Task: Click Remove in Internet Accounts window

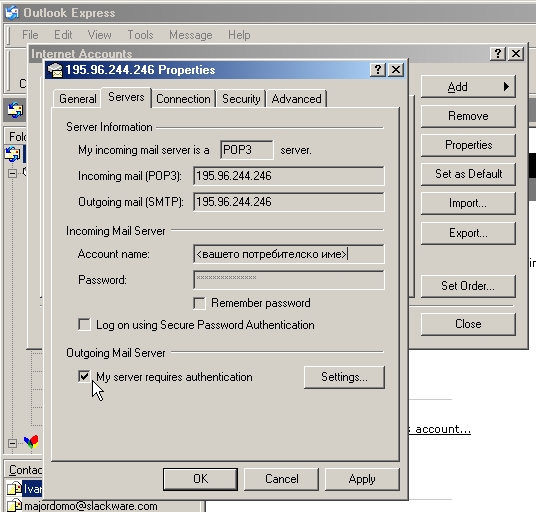Action: 468,116
